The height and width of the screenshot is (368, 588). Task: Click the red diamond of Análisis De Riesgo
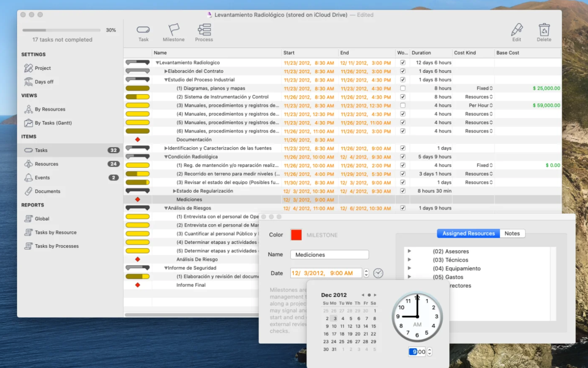[x=138, y=259]
